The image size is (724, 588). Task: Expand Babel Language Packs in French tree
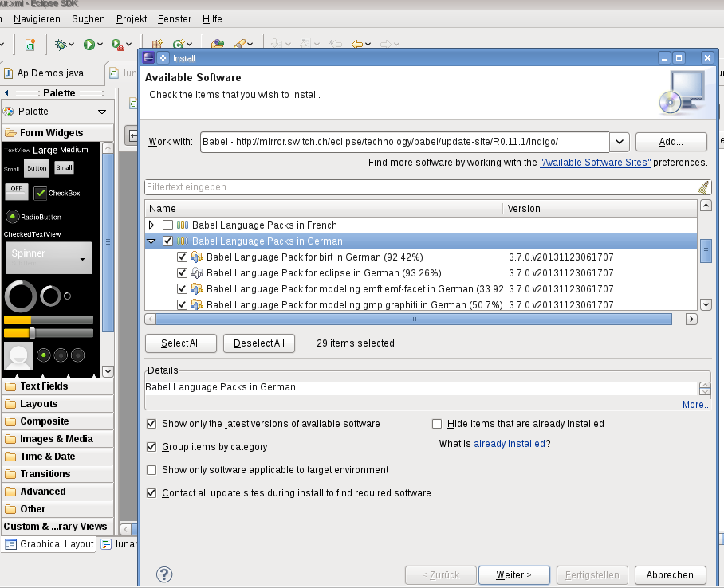(x=151, y=225)
